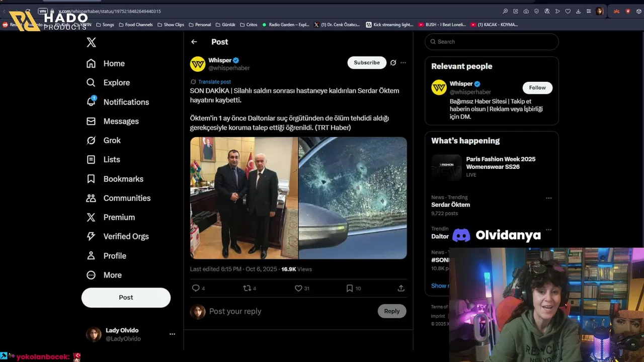Click the Whisper avatar on the post
Viewport: 644px width, 362px height.
pyautogui.click(x=198, y=64)
